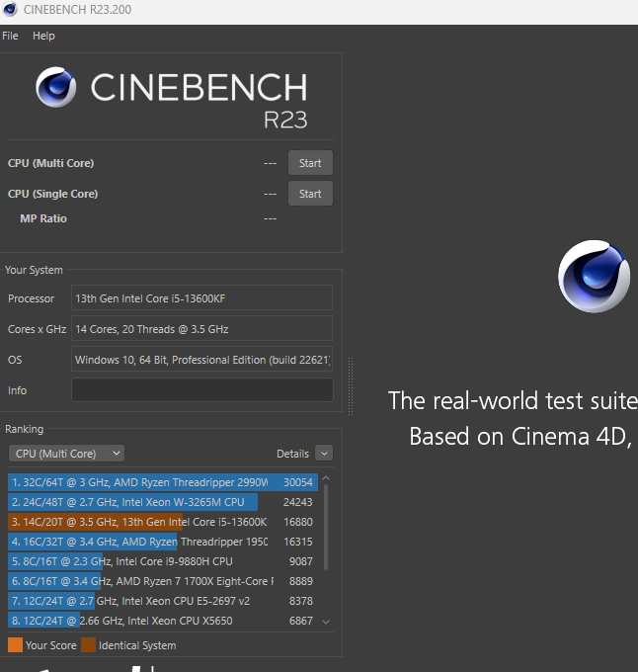Click the Your Score orange swatch
This screenshot has width=638, height=672.
16,645
